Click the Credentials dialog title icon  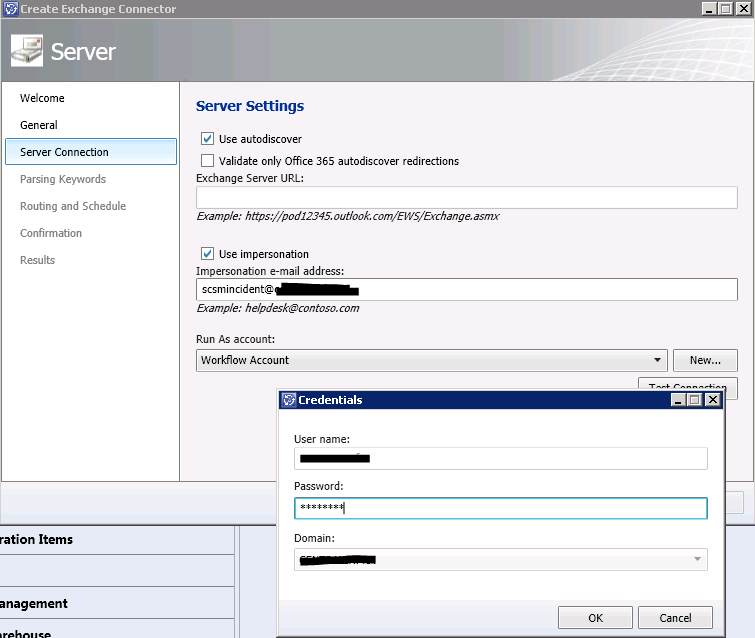[288, 400]
